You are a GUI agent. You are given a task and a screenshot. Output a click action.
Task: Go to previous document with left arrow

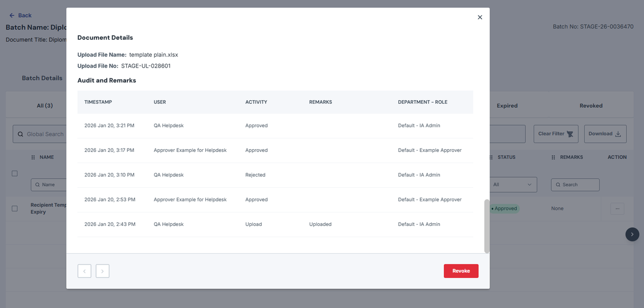click(x=84, y=271)
